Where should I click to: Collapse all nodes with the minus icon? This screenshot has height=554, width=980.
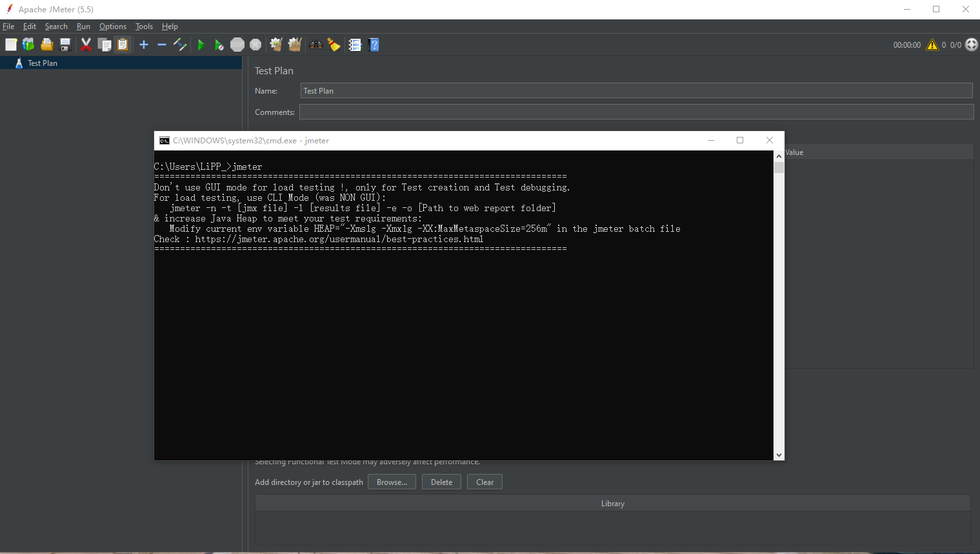click(162, 45)
